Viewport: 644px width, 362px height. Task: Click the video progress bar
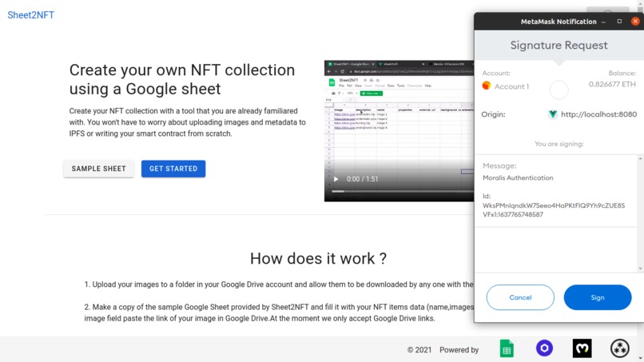(x=403, y=192)
